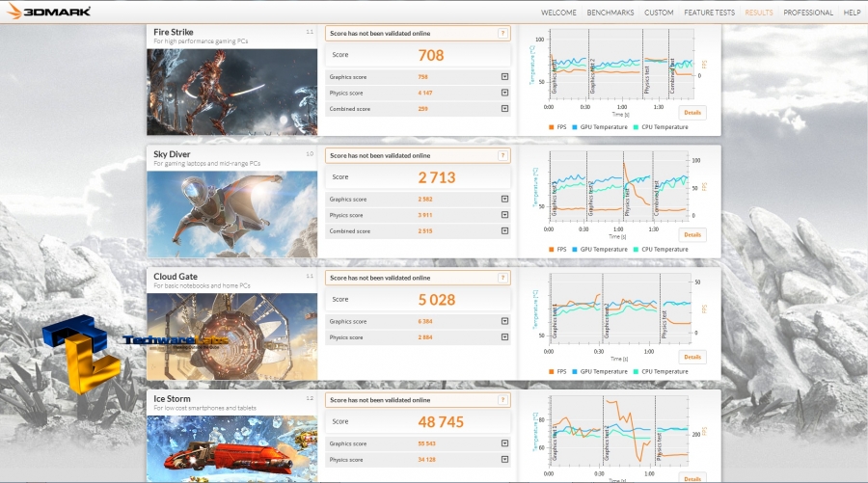Expand Ice Storm Physics score arrow
This screenshot has height=483, width=868.
point(504,460)
